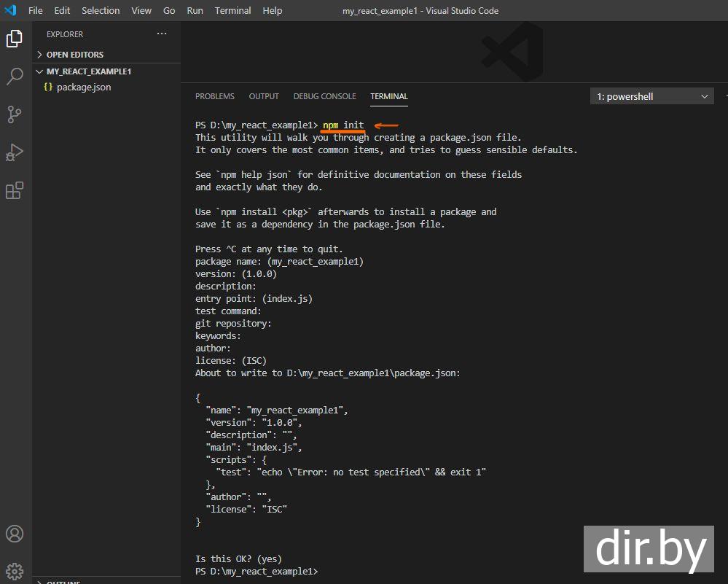Open the Go menu
The width and height of the screenshot is (728, 584).
[169, 11]
